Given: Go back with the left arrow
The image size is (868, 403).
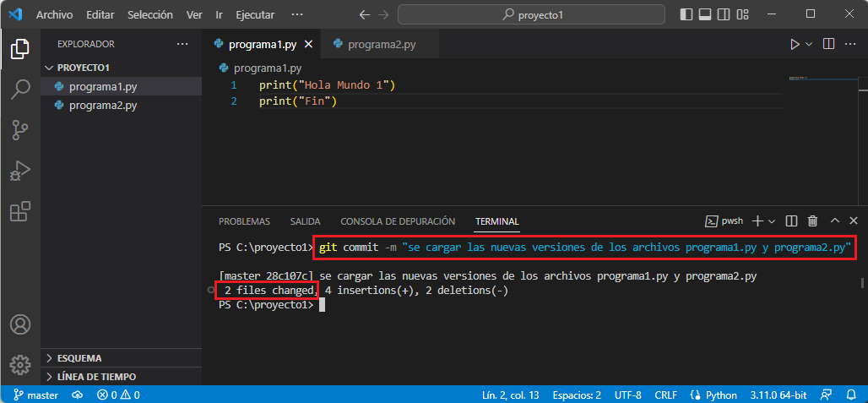Looking at the screenshot, I should [364, 15].
